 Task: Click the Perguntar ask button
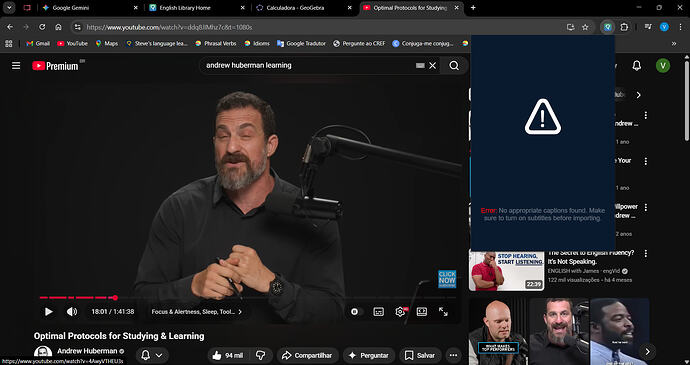pos(369,355)
